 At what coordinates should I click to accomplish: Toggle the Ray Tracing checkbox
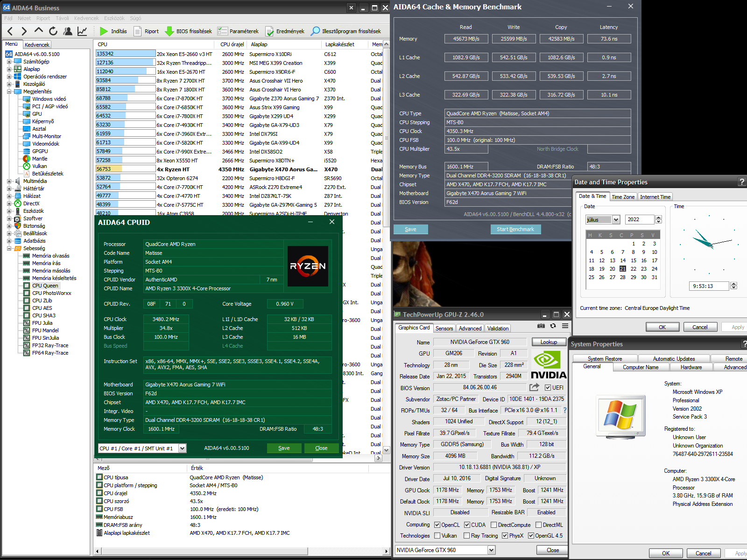point(466,535)
